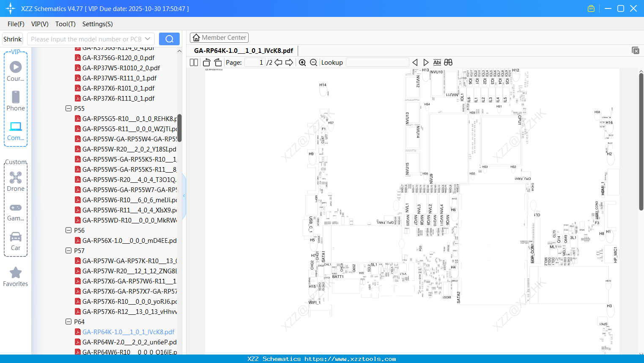Go to the previous page arrow
The image size is (644, 363).
click(278, 62)
